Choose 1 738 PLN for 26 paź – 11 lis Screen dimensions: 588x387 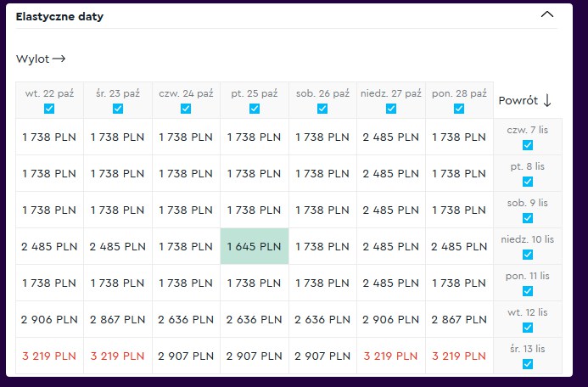coord(322,283)
